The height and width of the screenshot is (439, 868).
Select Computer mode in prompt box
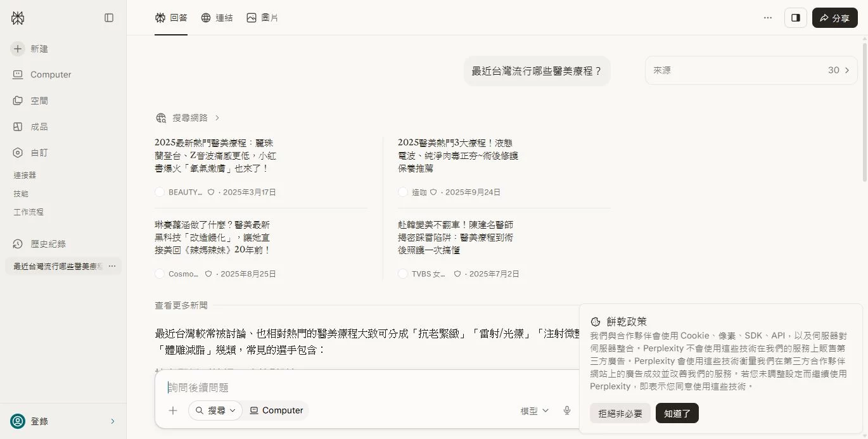[276, 410]
